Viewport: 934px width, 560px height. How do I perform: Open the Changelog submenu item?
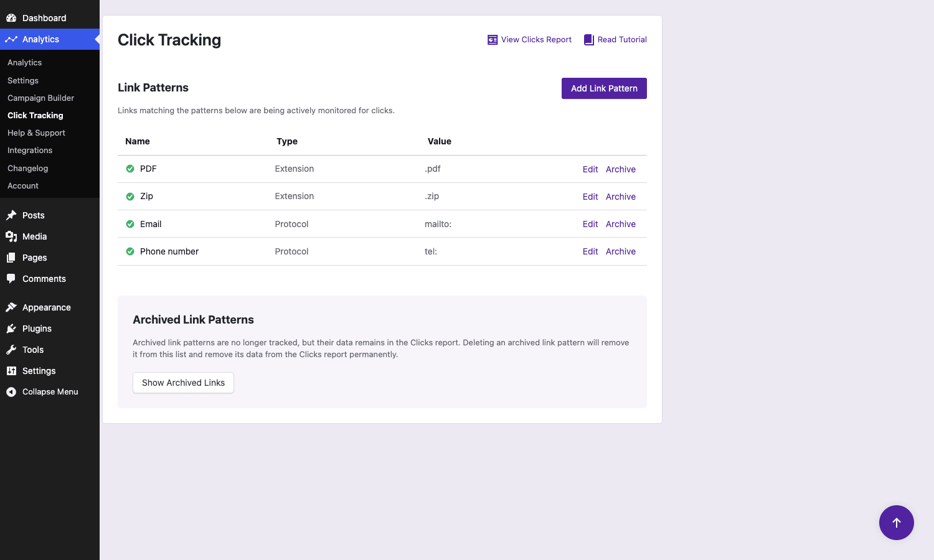coord(27,168)
